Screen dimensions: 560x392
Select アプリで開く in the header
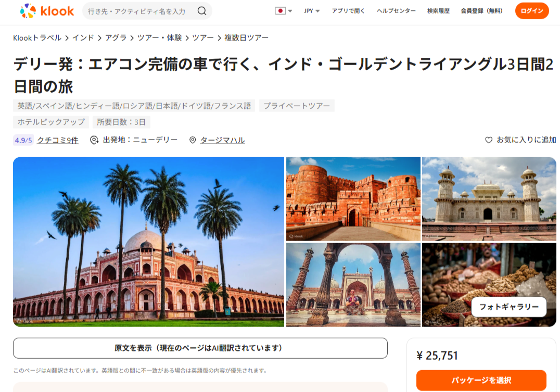click(x=348, y=11)
